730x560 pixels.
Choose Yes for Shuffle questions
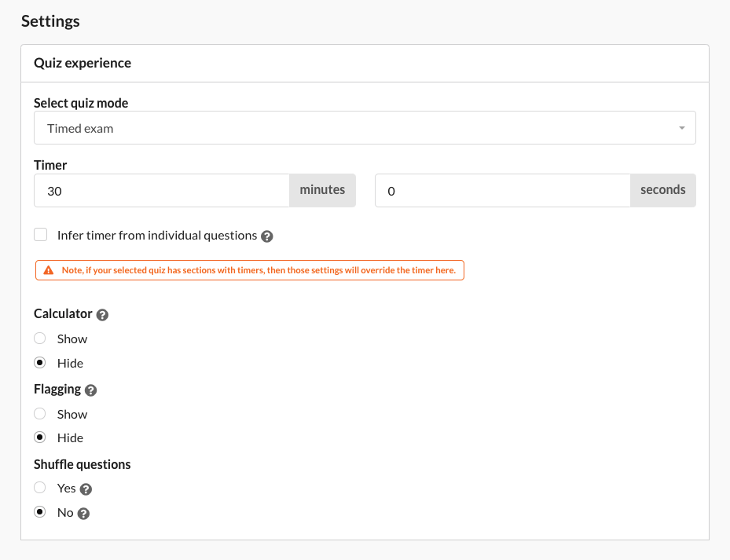pyautogui.click(x=40, y=488)
